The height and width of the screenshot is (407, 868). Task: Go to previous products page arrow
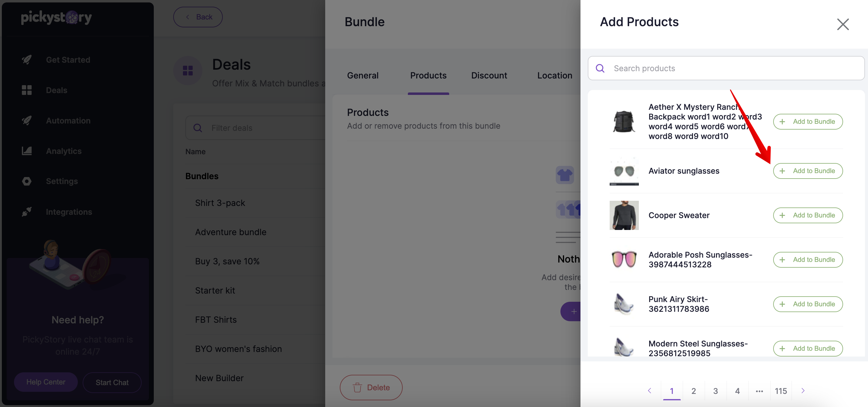tap(649, 391)
